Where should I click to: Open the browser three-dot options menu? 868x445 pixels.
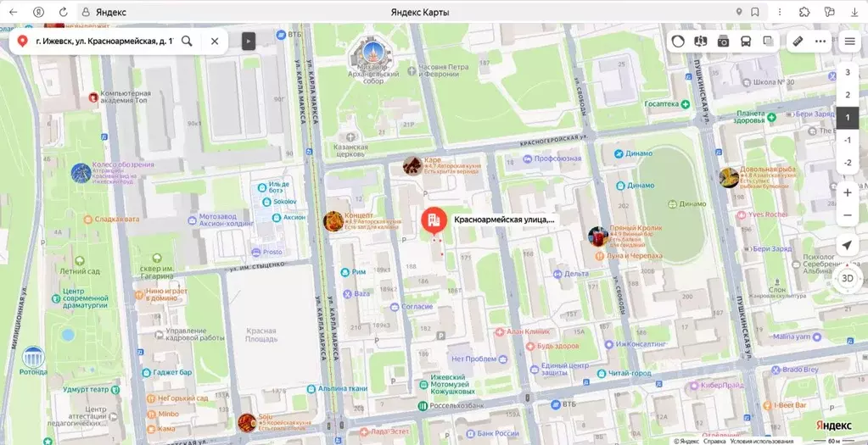(x=780, y=12)
